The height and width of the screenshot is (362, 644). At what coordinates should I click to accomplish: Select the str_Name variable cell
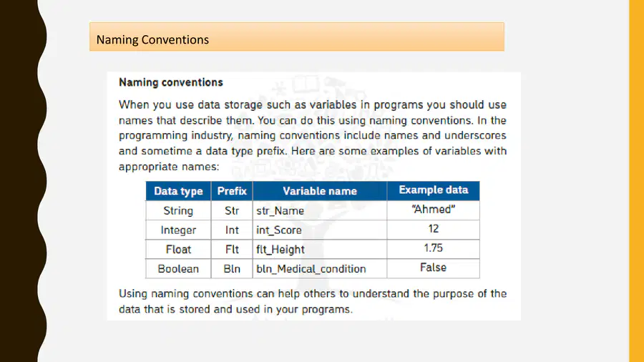pos(320,210)
